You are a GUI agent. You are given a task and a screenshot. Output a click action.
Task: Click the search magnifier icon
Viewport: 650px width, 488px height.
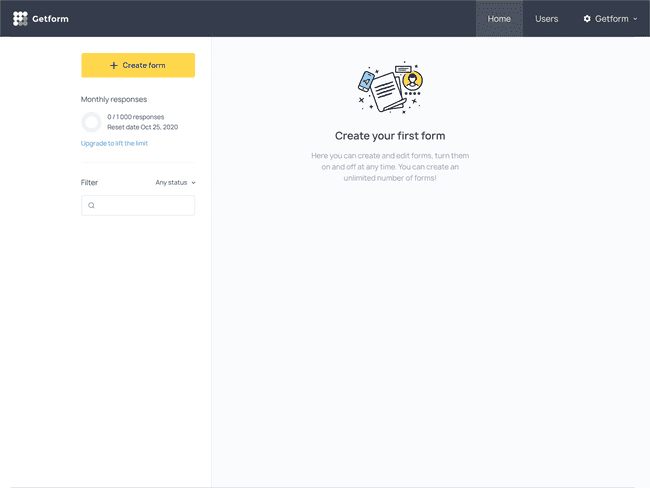point(92,205)
